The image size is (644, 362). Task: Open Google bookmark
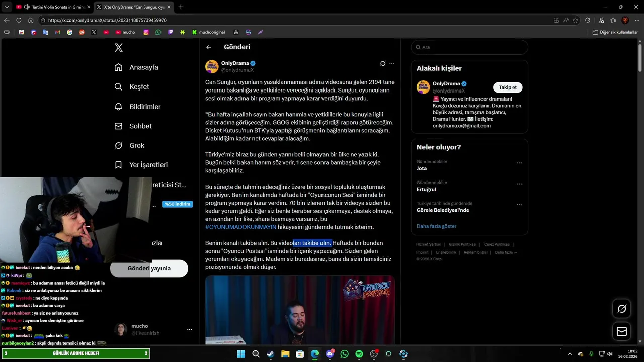coord(69,32)
